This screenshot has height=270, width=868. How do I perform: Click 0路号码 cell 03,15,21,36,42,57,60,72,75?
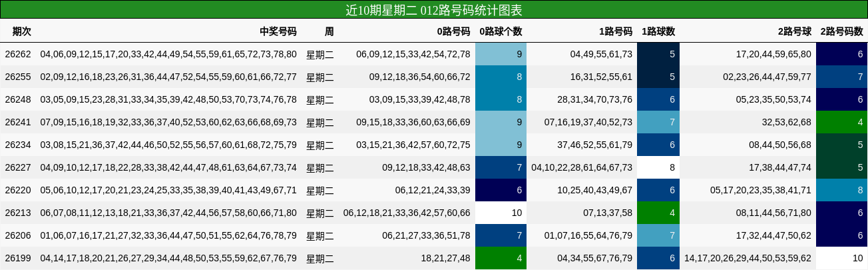pyautogui.click(x=413, y=145)
